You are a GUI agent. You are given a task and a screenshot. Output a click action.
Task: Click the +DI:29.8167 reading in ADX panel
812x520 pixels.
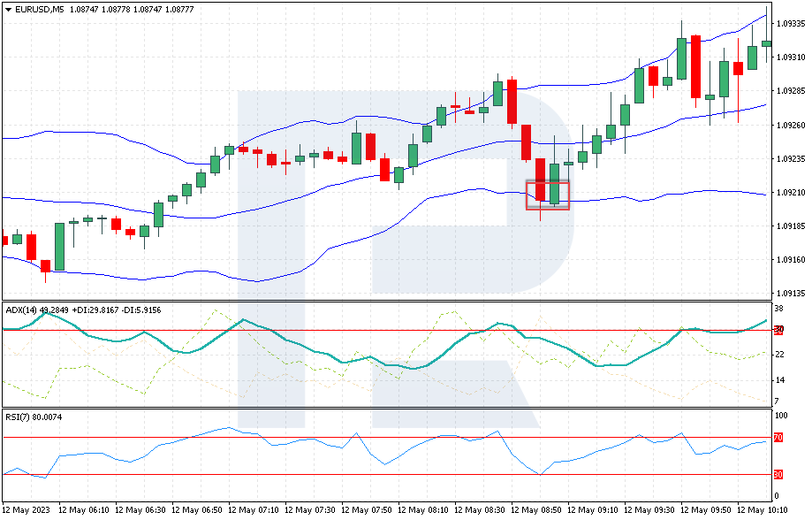point(95,310)
